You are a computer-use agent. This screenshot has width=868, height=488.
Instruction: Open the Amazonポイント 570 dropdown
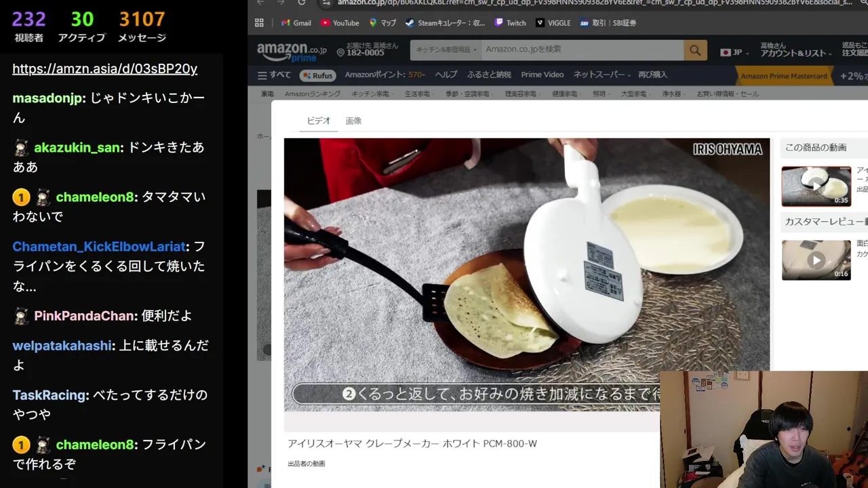click(387, 75)
